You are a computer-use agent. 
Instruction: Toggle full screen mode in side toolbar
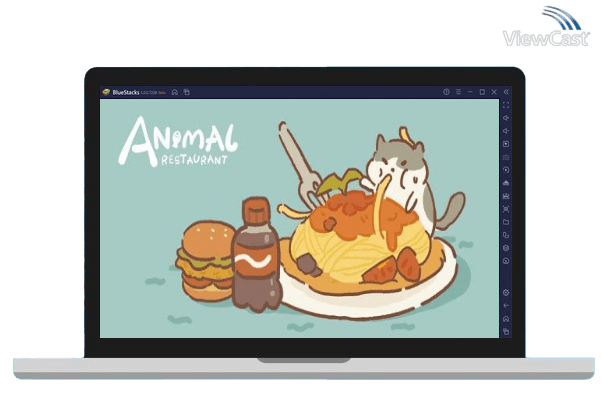pos(506,105)
